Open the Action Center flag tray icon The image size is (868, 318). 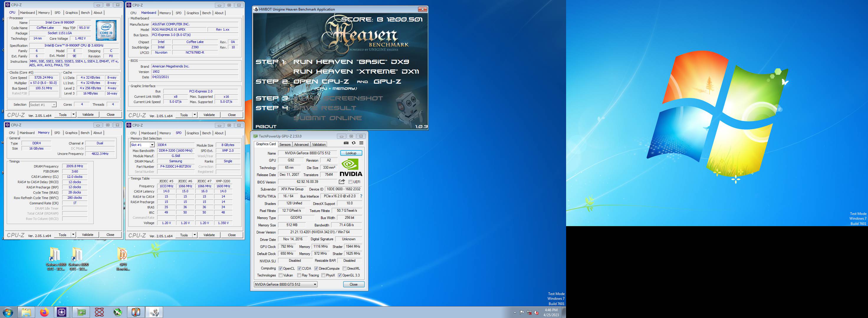[522, 313]
